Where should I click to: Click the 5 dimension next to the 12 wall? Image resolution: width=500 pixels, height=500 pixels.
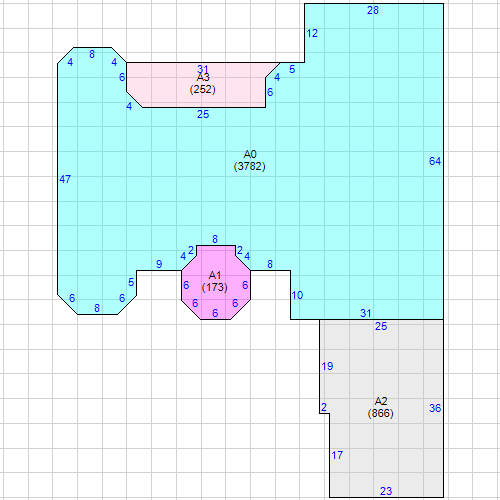292,69
